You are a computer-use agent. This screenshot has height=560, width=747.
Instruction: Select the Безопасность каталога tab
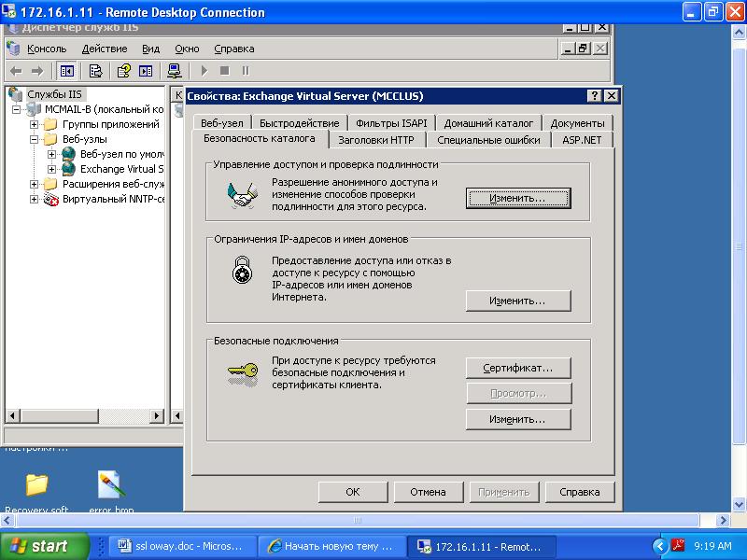(x=260, y=138)
